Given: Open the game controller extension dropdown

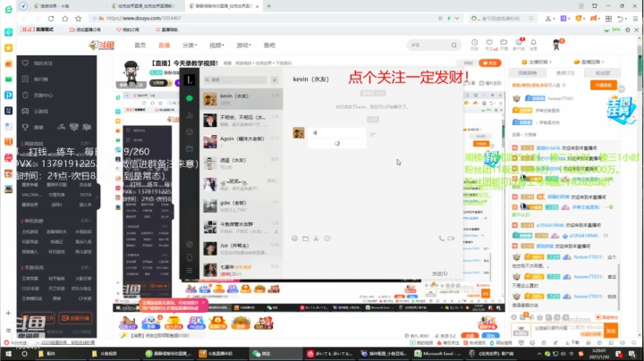Looking at the screenshot, I should point(594,19).
